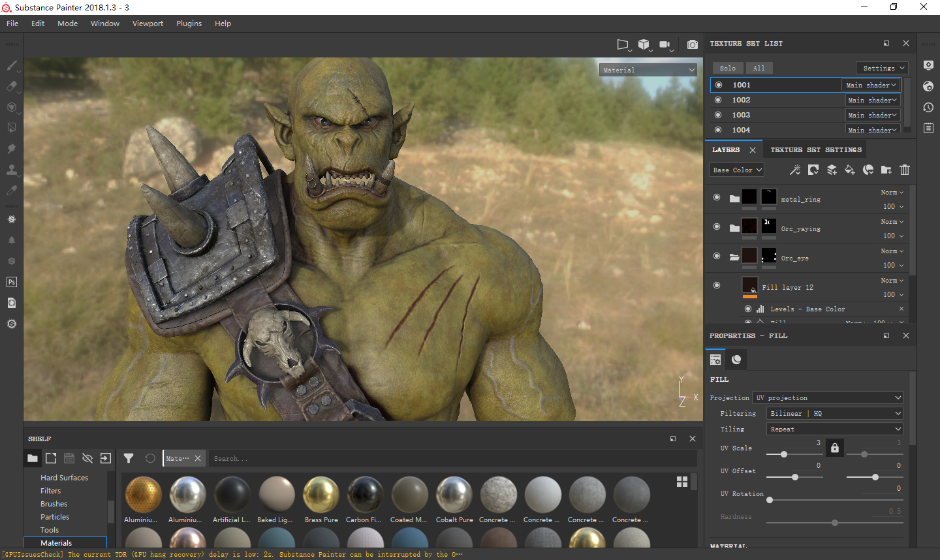Screen dimensions: 940x560
Task: Add effect with magic wand icon
Action: (795, 170)
